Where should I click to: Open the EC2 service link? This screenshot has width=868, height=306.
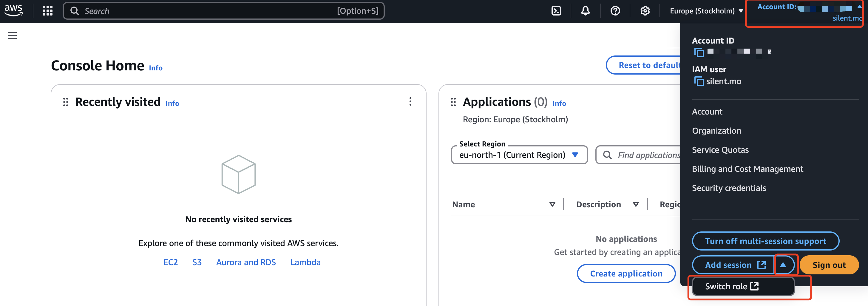click(x=171, y=262)
